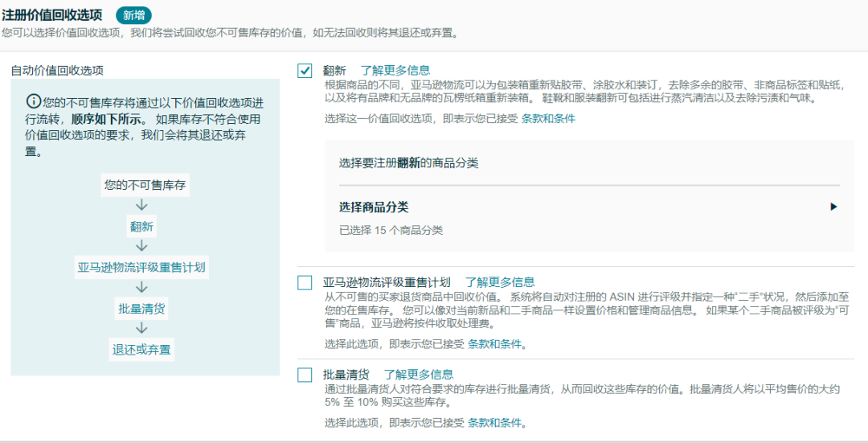Click the right-pointing triangle beside 选择商品分类
The width and height of the screenshot is (868, 443).
pos(833,207)
